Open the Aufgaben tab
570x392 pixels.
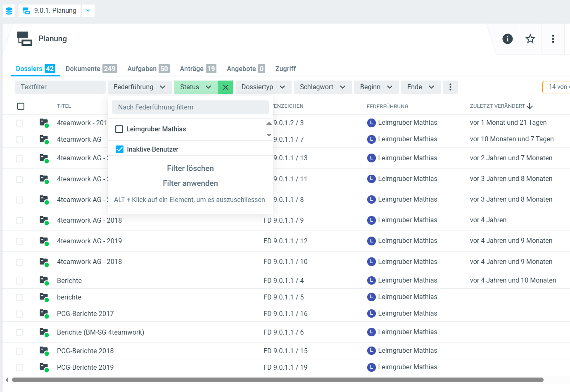point(148,69)
